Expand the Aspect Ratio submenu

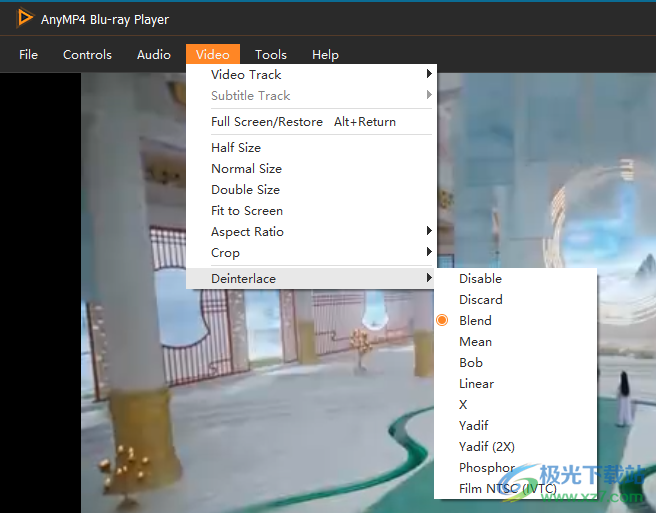[311, 231]
